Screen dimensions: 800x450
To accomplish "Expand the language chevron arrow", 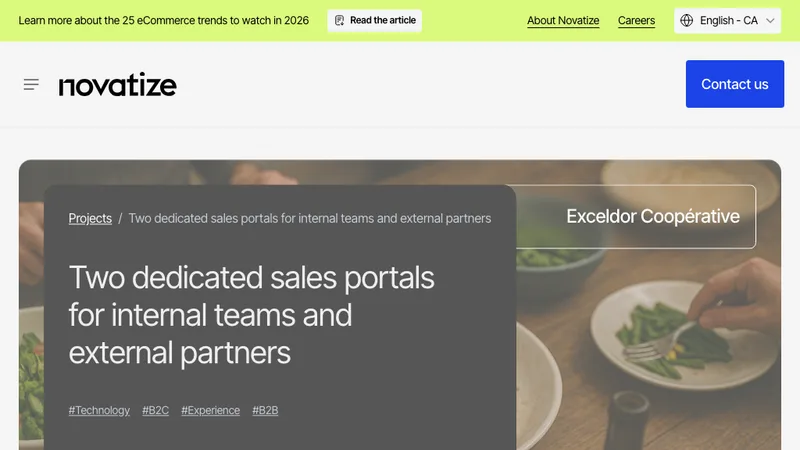I will click(x=770, y=21).
